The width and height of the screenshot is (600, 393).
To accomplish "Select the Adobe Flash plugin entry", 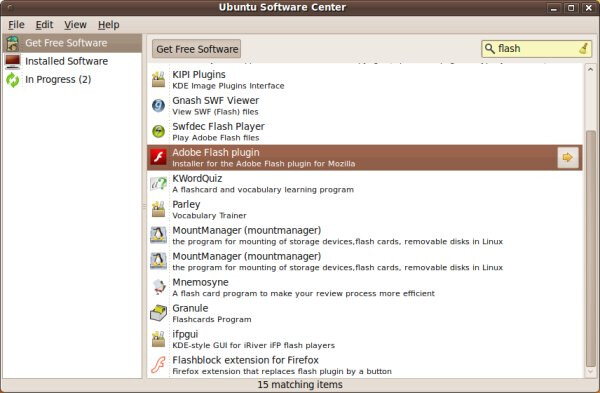I will [x=365, y=157].
